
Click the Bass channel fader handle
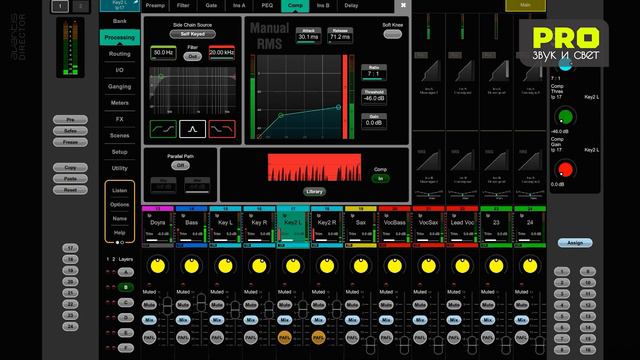coord(201,302)
